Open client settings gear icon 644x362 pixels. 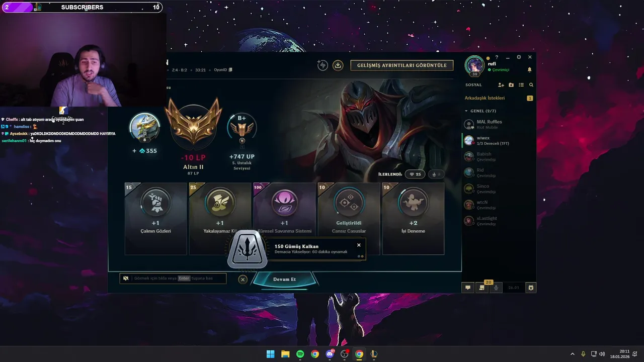(519, 57)
